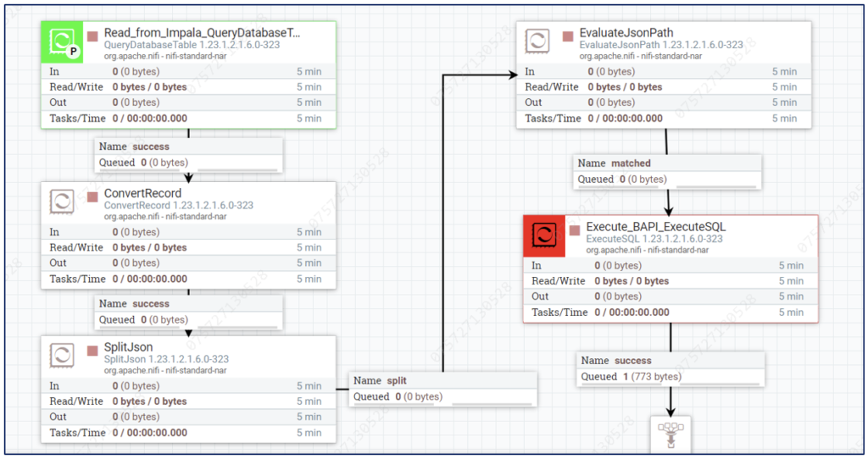868x459 pixels.
Task: Select the success connection with 773 bytes
Action: pyautogui.click(x=671, y=368)
